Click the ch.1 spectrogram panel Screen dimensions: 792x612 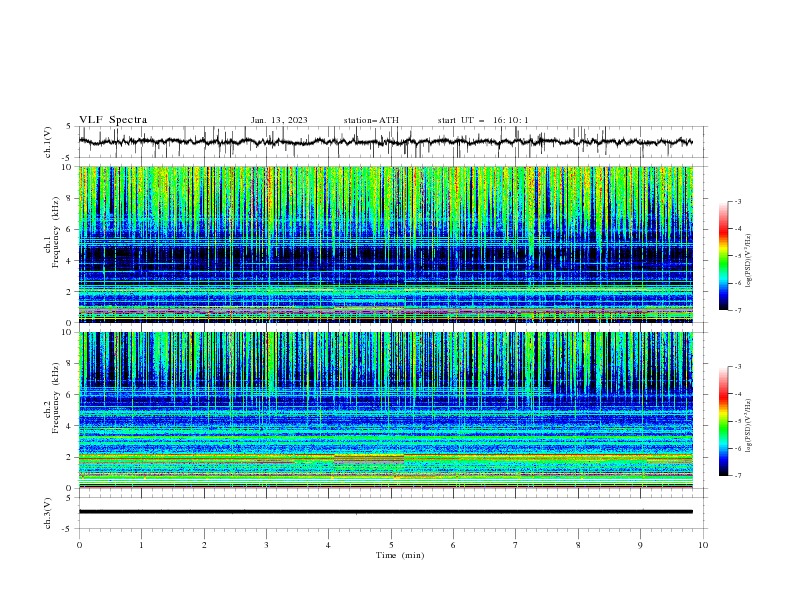coord(386,244)
